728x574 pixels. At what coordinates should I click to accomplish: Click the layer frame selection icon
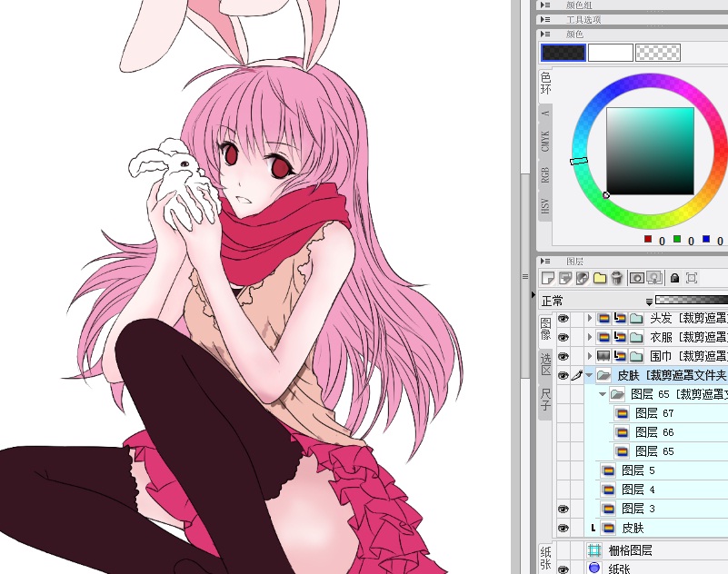(x=692, y=278)
